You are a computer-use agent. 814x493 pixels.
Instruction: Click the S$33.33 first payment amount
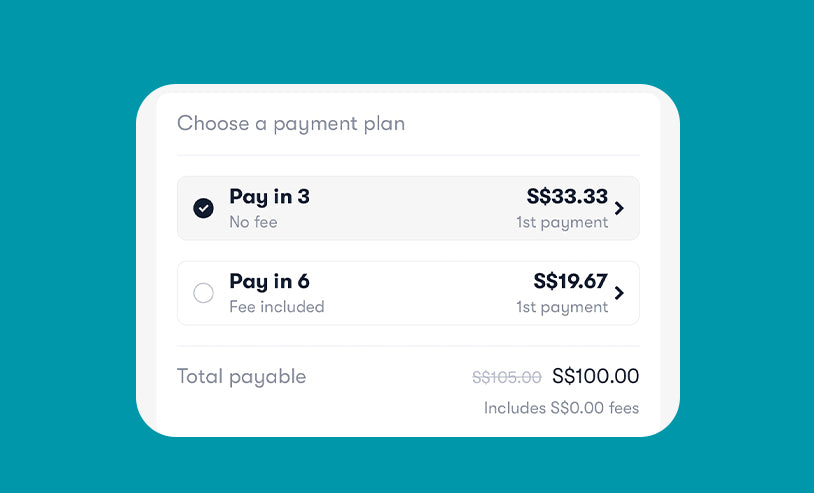[x=567, y=197]
